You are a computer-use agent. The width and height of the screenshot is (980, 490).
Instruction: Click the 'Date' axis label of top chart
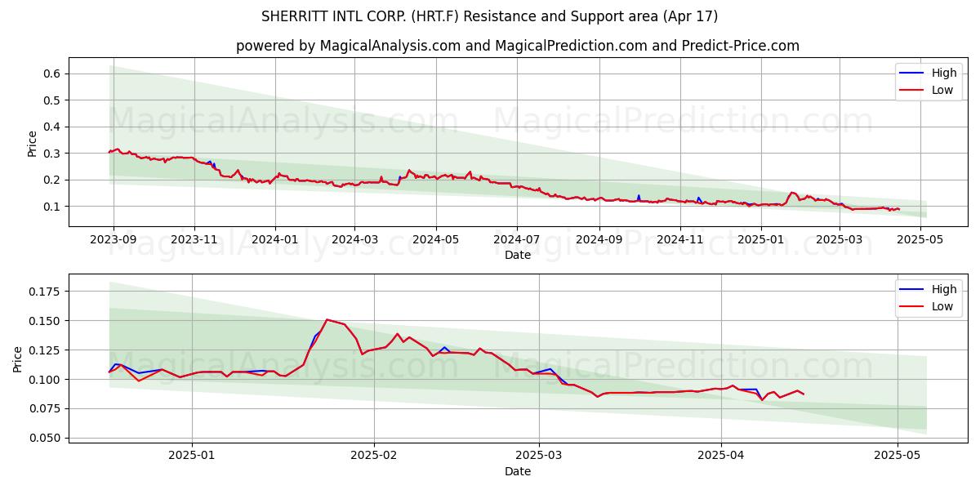[x=518, y=255]
